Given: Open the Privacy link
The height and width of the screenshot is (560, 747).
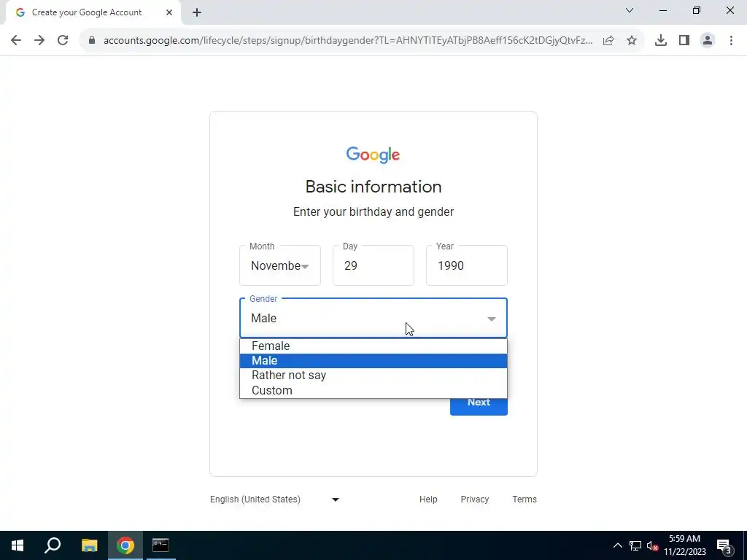Looking at the screenshot, I should pyautogui.click(x=474, y=499).
